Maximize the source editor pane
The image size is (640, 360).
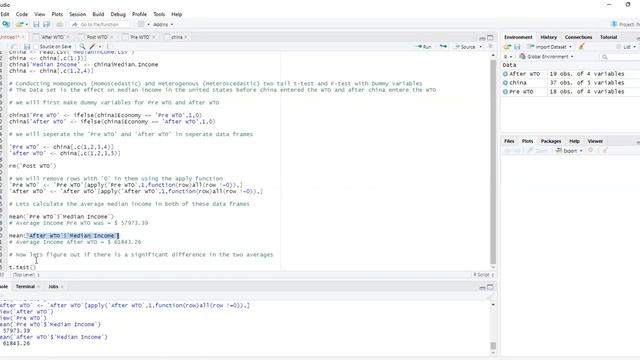490,38
